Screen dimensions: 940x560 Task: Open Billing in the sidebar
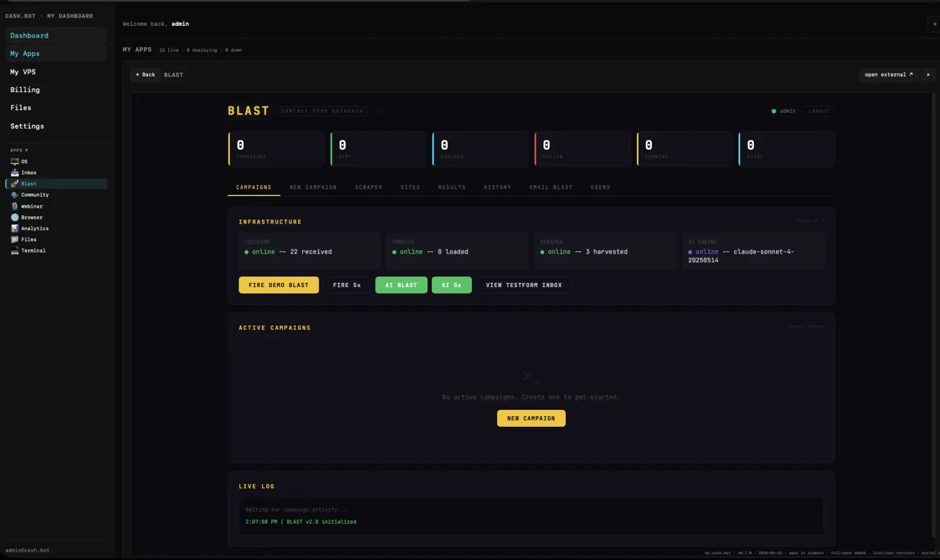[x=25, y=90]
